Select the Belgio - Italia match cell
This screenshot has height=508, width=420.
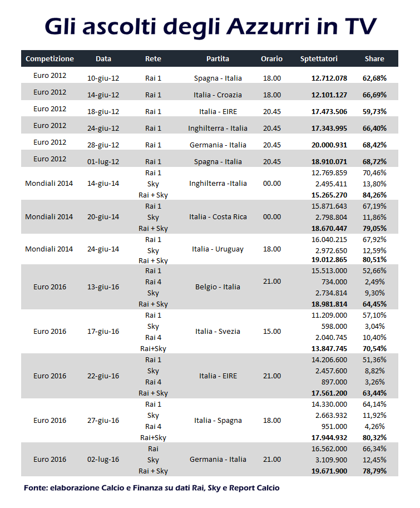[x=218, y=287]
